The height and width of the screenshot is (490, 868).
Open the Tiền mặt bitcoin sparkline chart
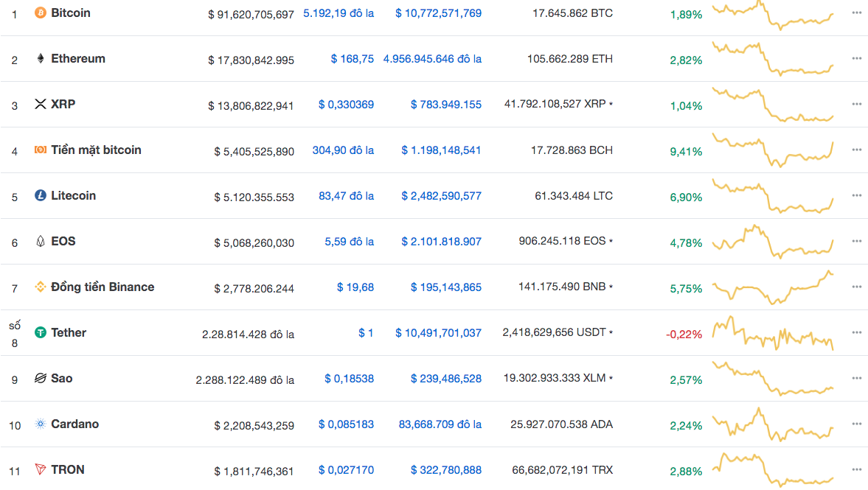point(773,150)
